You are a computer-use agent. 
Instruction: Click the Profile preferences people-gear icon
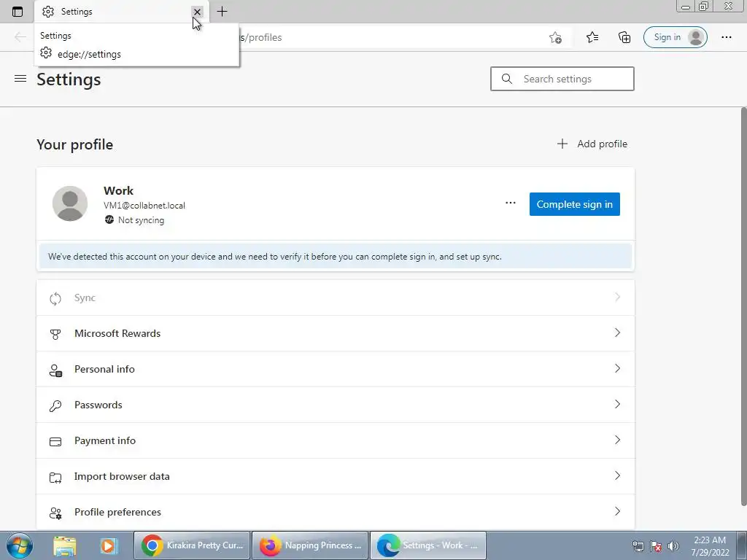55,513
